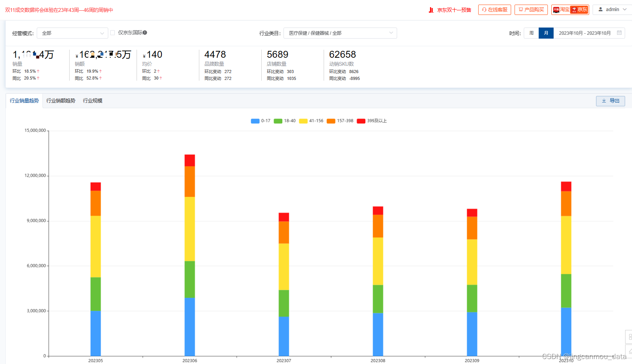Click the 202305 stacked bar
This screenshot has height=364, width=632.
[x=96, y=269]
